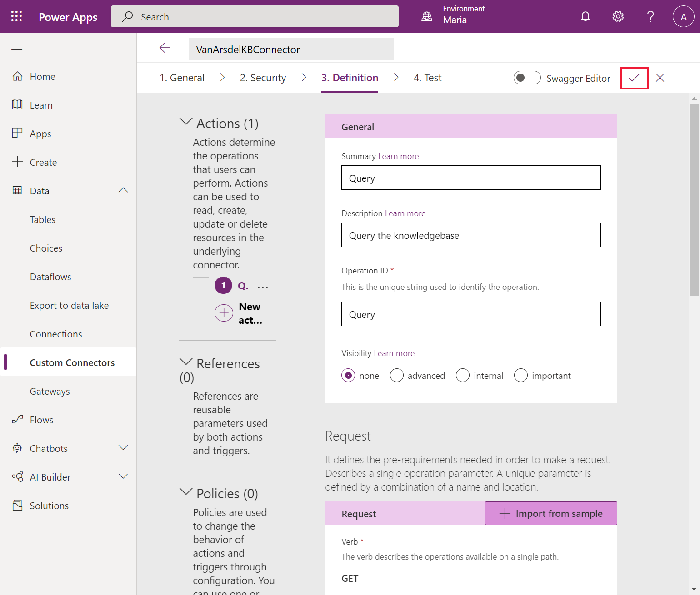This screenshot has width=700, height=595.
Task: Toggle the Swagger Editor switch
Action: [x=527, y=78]
